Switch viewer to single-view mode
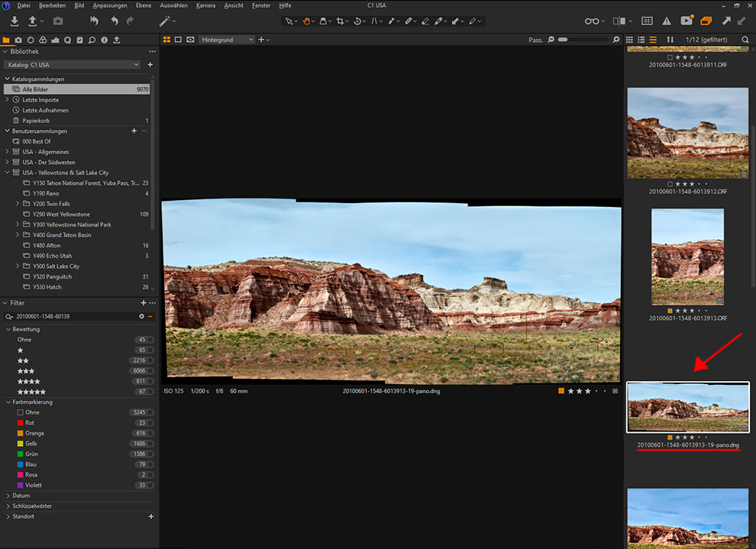 point(179,40)
